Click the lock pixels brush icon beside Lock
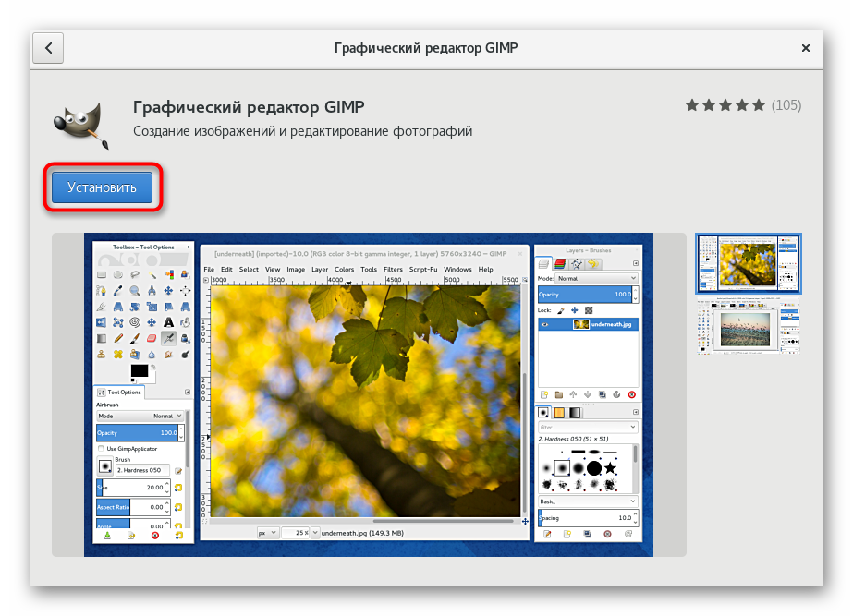Screen dimensions: 853x616 (x=561, y=310)
